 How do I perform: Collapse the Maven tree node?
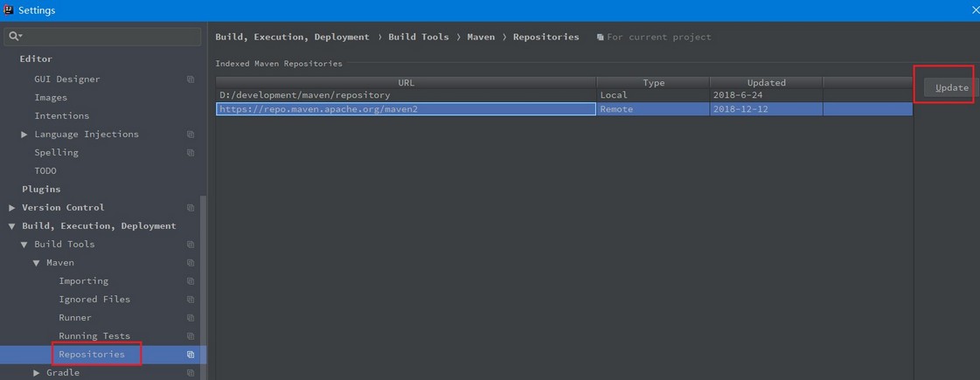click(x=36, y=263)
